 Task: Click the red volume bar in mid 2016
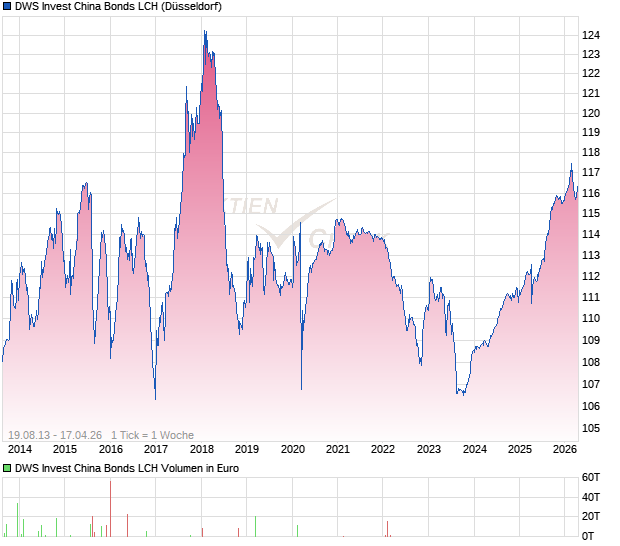point(127,525)
